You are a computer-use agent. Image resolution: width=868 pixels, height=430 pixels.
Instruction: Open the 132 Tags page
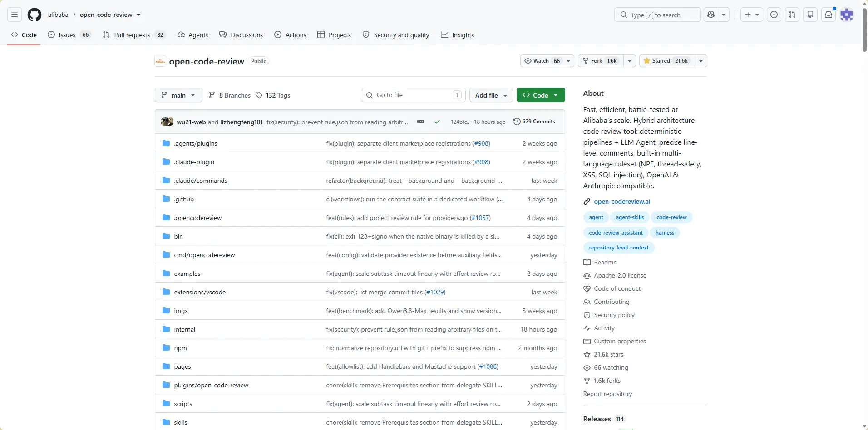[x=273, y=95]
